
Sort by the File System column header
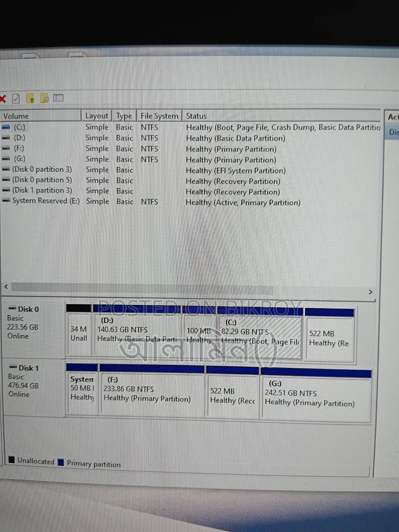[159, 116]
